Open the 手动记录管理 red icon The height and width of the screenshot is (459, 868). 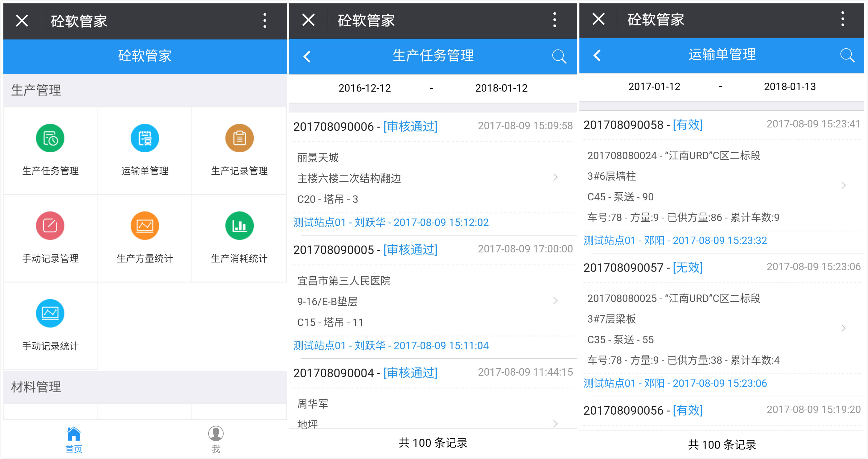coord(50,226)
